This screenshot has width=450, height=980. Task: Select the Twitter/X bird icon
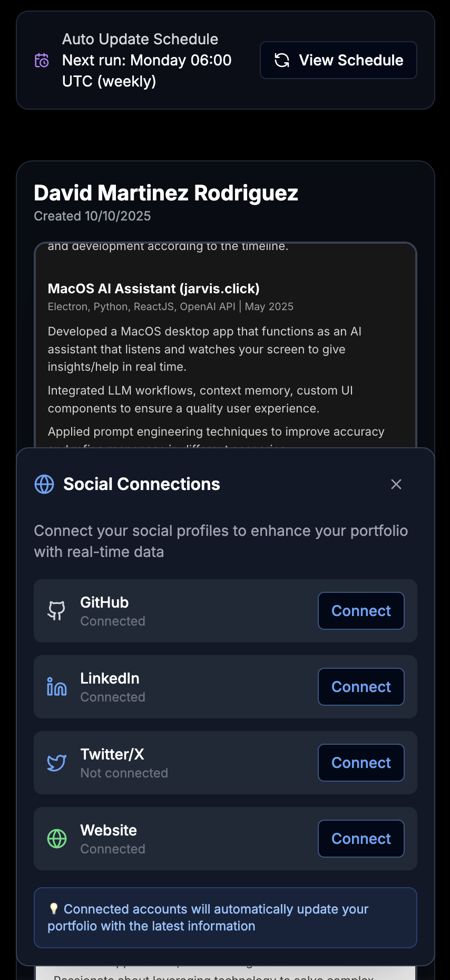coord(56,763)
